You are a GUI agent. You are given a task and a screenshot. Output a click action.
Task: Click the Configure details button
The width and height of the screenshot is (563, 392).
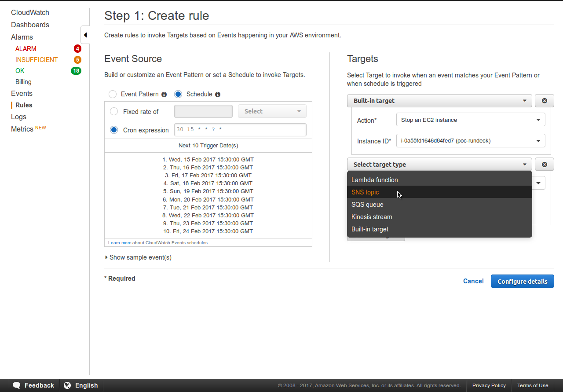(523, 281)
